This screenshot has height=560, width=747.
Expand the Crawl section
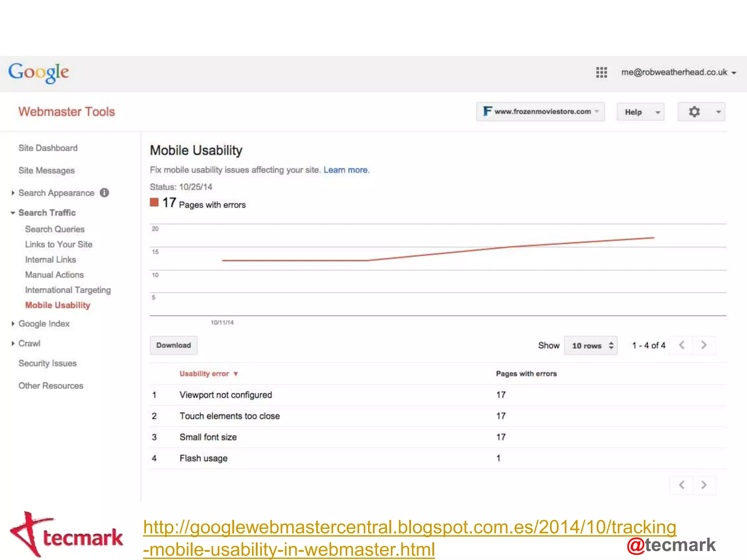point(13,343)
